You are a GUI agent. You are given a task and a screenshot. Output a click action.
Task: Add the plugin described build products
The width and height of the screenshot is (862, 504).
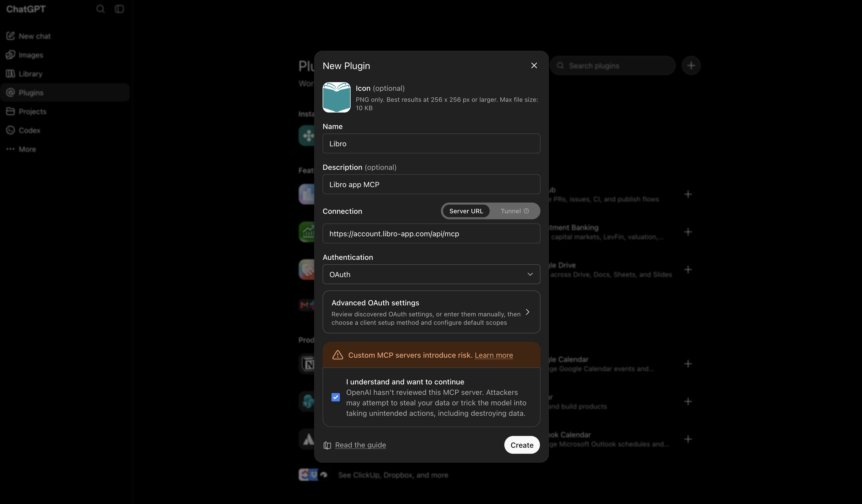pyautogui.click(x=688, y=401)
